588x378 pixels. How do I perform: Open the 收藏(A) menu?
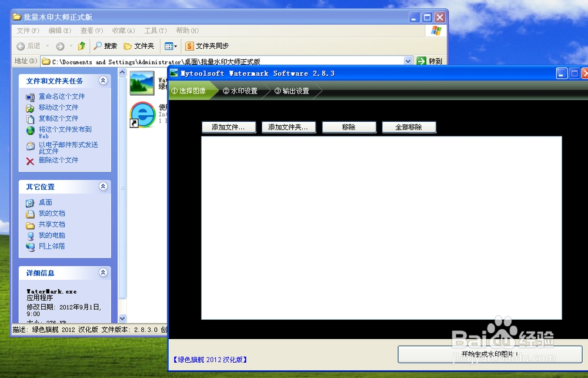[123, 31]
